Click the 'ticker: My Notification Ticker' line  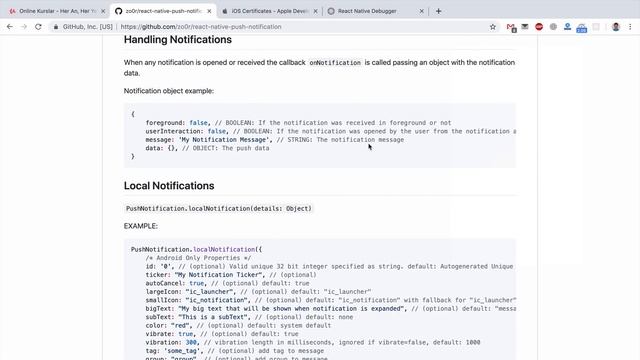231,275
